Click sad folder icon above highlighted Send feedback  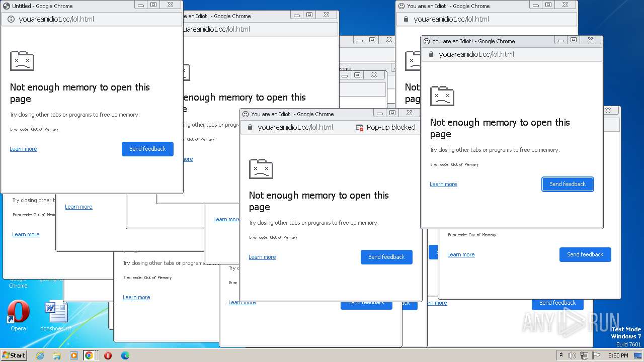442,96
